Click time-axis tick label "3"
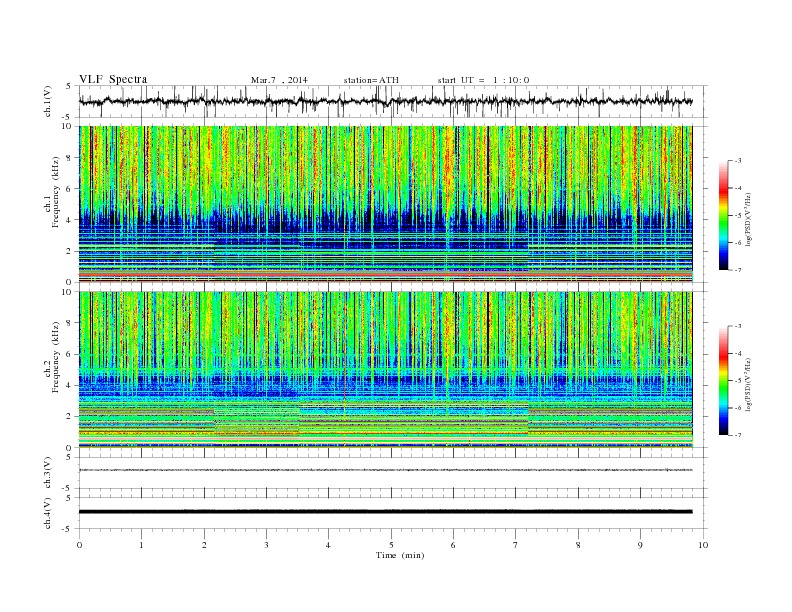This screenshot has height=612, width=792. click(267, 545)
